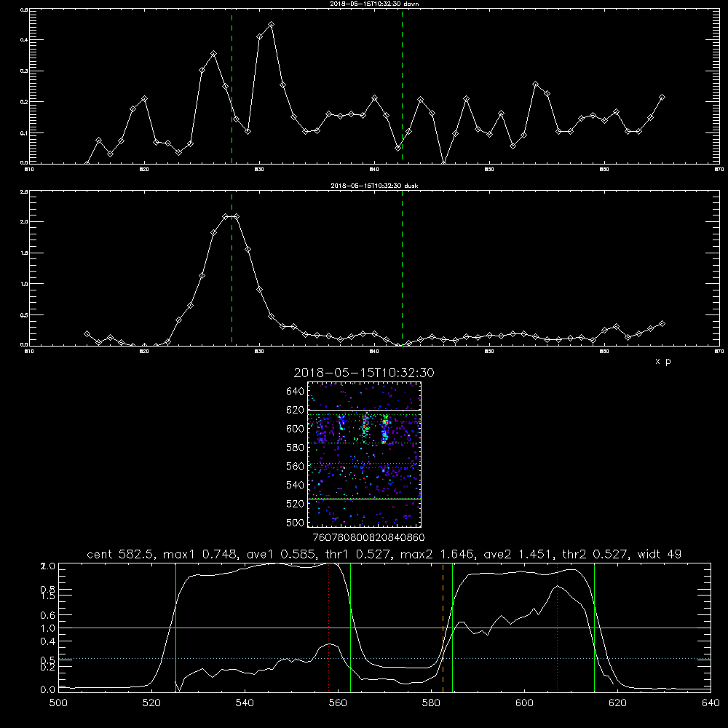This screenshot has width=728, height=728.
Task: Click the 520 x-axis label of bottom plot
Action: click(151, 703)
